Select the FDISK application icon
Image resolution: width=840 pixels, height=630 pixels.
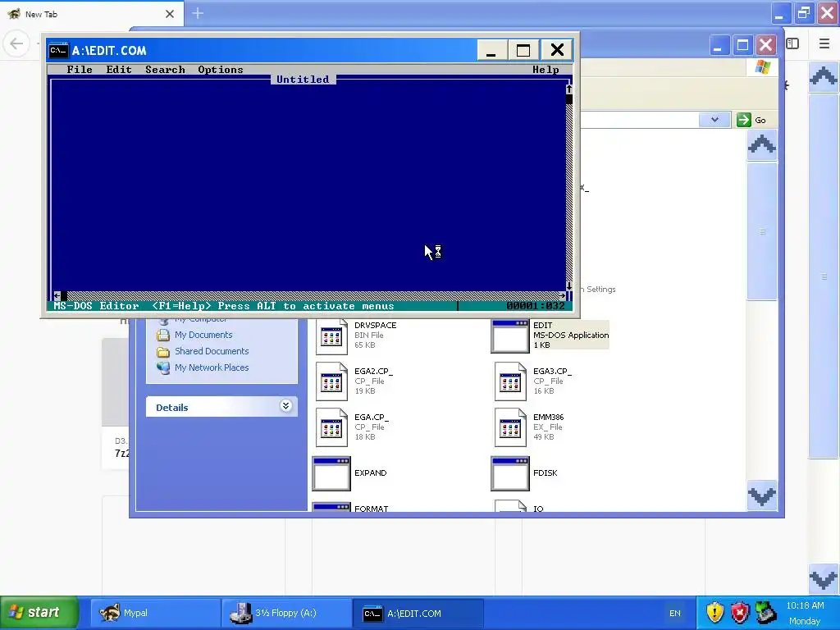pyautogui.click(x=510, y=473)
